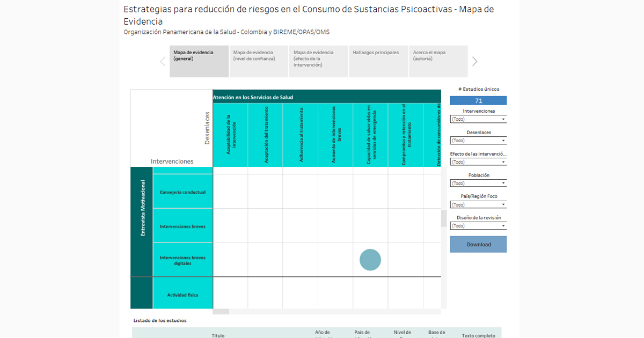The width and height of the screenshot is (644, 338).
Task: Open the Efecto de las intervenciones dropdown
Action: (478, 162)
